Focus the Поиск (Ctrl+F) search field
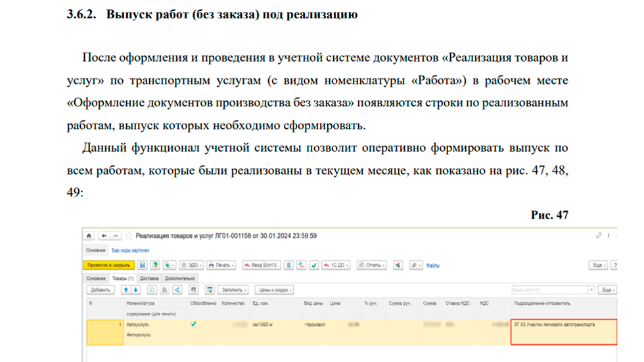This screenshot has width=644, height=362. pyautogui.click(x=549, y=290)
